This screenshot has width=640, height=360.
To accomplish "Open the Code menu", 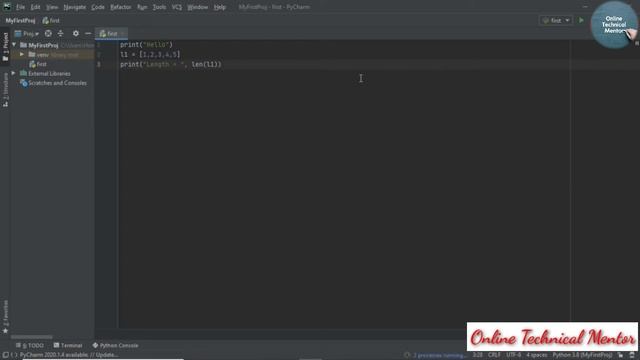I will click(98, 7).
